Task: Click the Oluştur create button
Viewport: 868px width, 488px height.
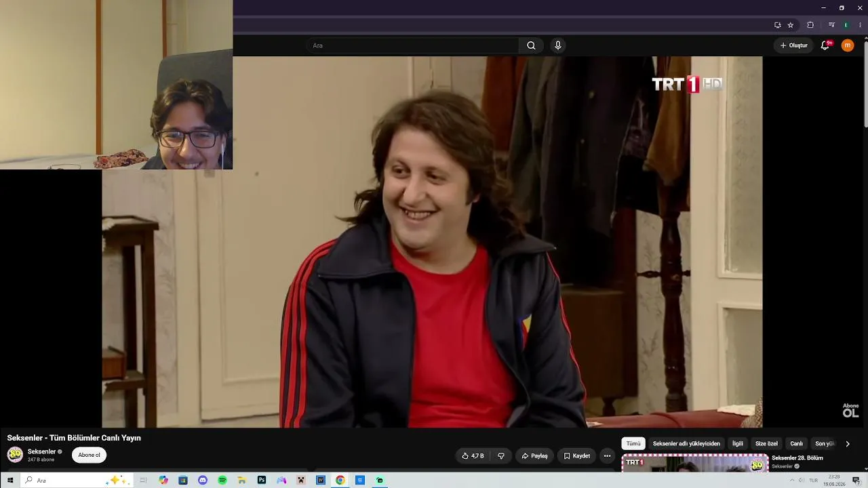Action: pos(793,45)
